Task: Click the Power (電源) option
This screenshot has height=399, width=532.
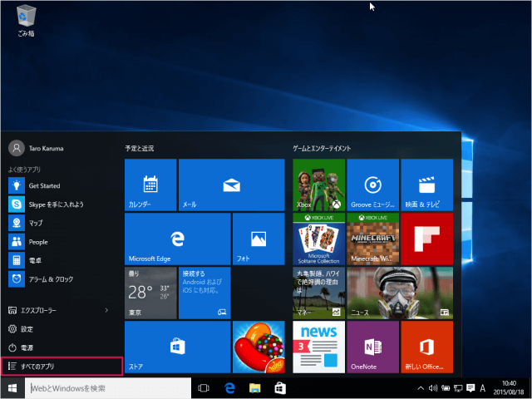Action: 27,347
